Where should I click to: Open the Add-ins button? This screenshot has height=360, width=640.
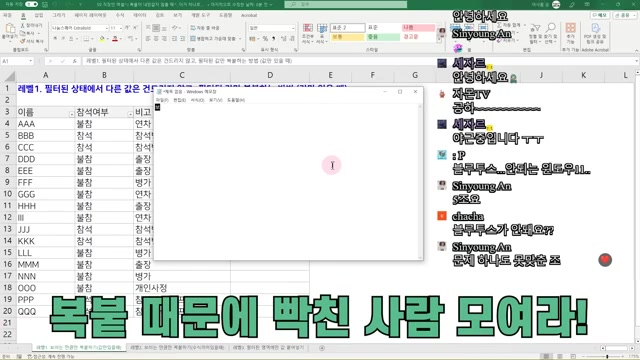click(570, 33)
